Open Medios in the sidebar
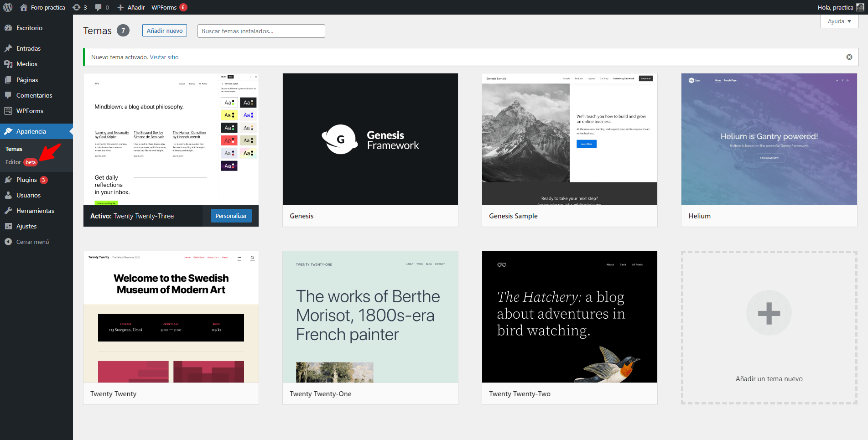This screenshot has width=868, height=440. [x=27, y=64]
